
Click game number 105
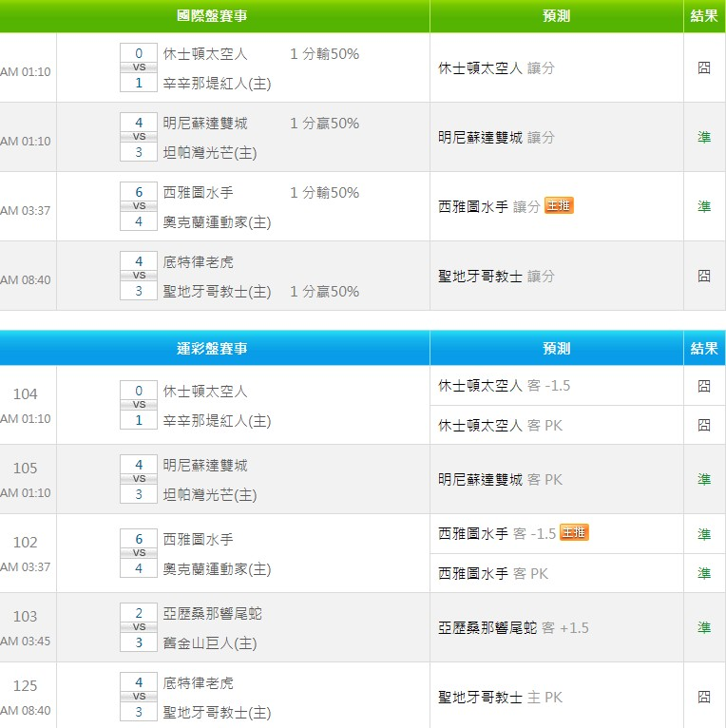click(x=25, y=468)
